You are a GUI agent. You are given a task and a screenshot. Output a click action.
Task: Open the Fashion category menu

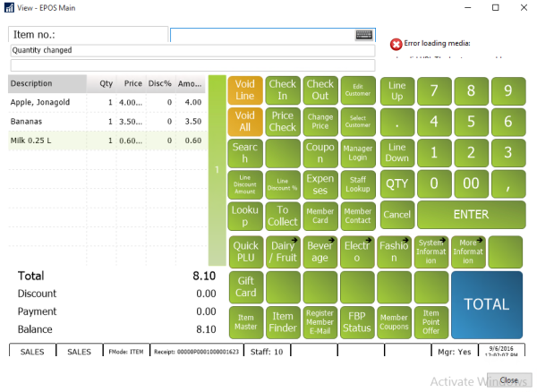coord(394,251)
